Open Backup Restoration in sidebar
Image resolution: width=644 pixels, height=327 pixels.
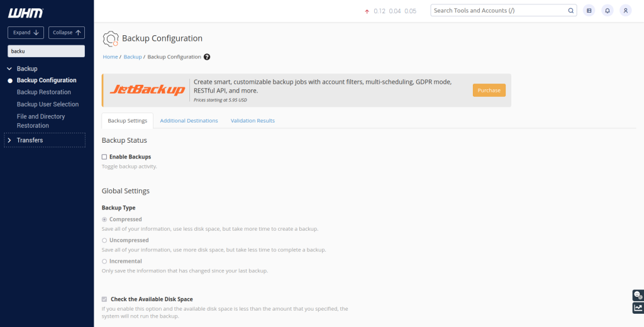pyautogui.click(x=43, y=92)
